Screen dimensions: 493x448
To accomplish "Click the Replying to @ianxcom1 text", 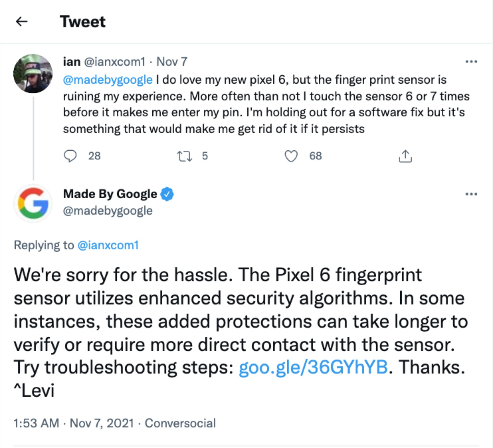I will [76, 245].
